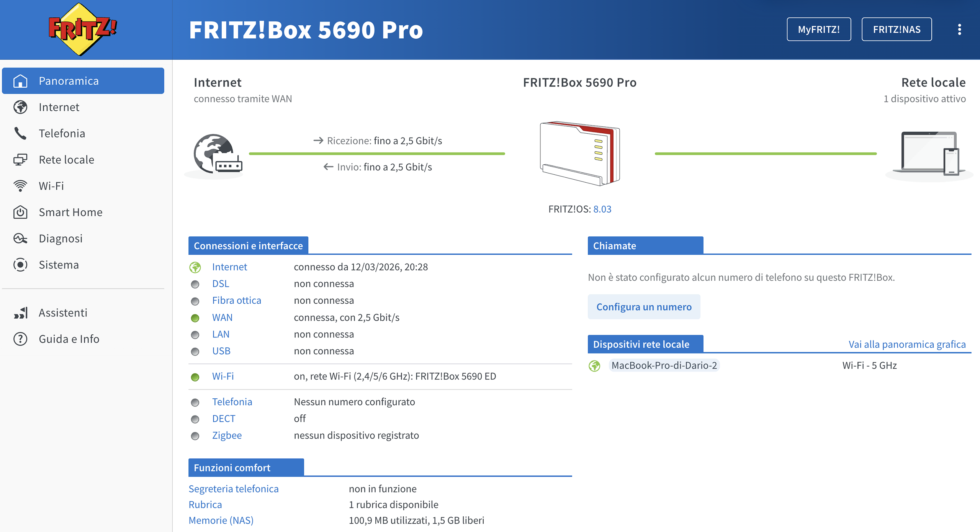Click the Connessioni e interfacce header
Image resolution: width=980 pixels, height=532 pixels.
point(248,246)
